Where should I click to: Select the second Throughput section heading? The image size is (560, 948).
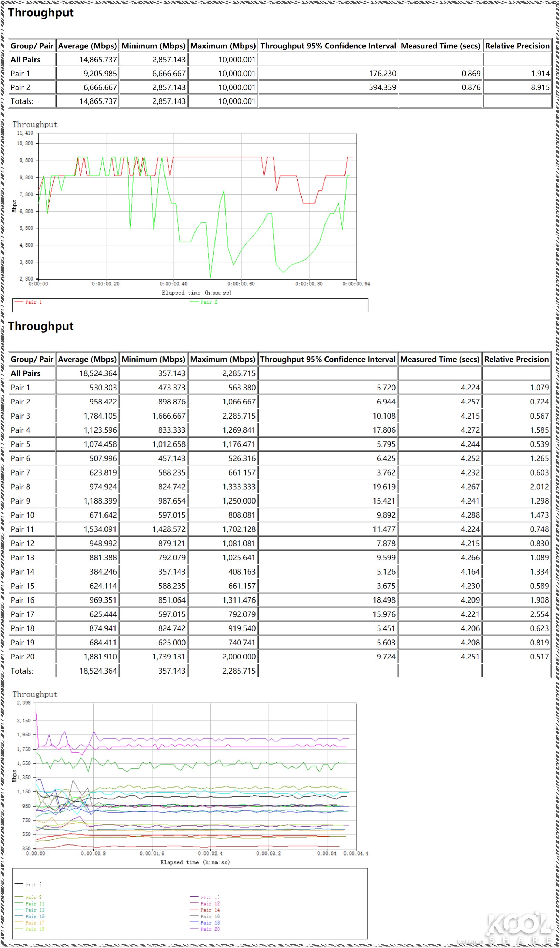click(x=41, y=326)
